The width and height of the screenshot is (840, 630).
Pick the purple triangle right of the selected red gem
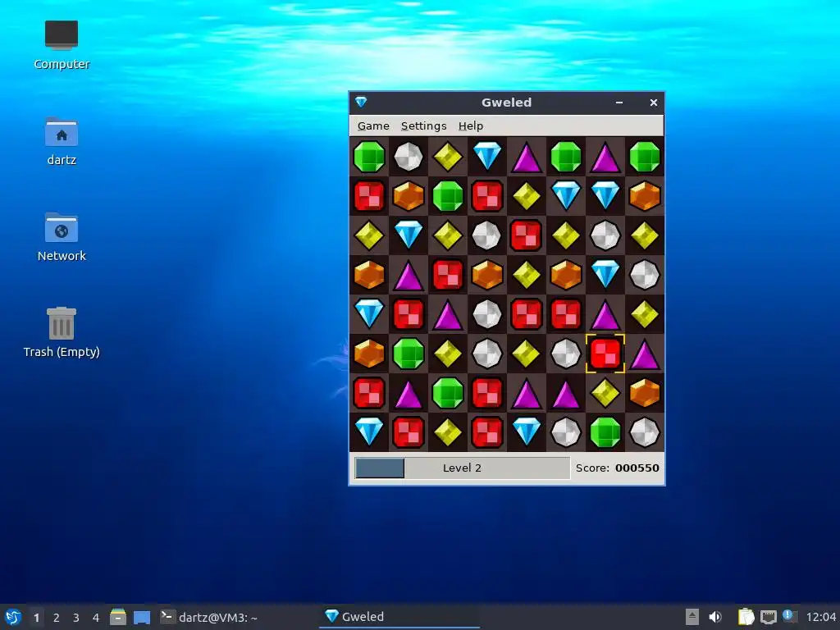coord(645,354)
